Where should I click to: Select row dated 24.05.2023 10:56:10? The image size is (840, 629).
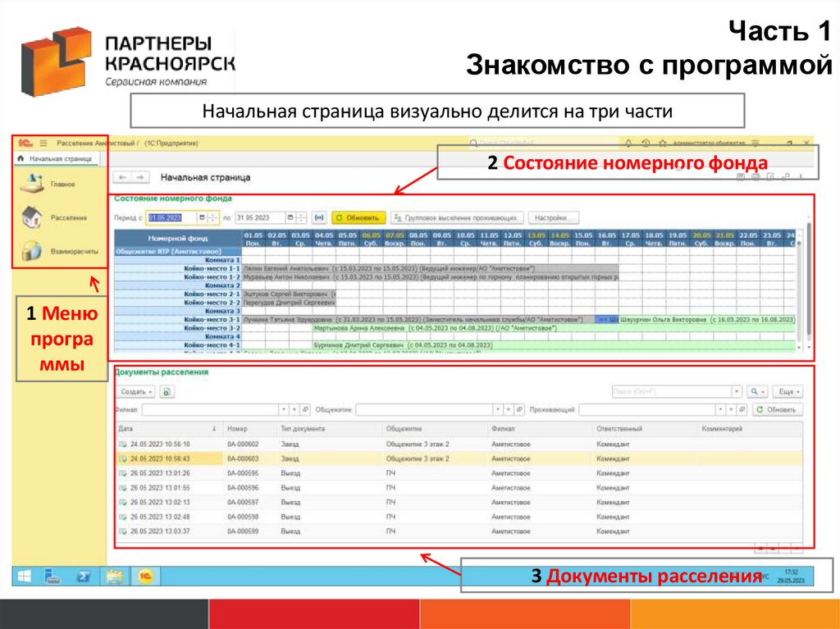(x=459, y=444)
